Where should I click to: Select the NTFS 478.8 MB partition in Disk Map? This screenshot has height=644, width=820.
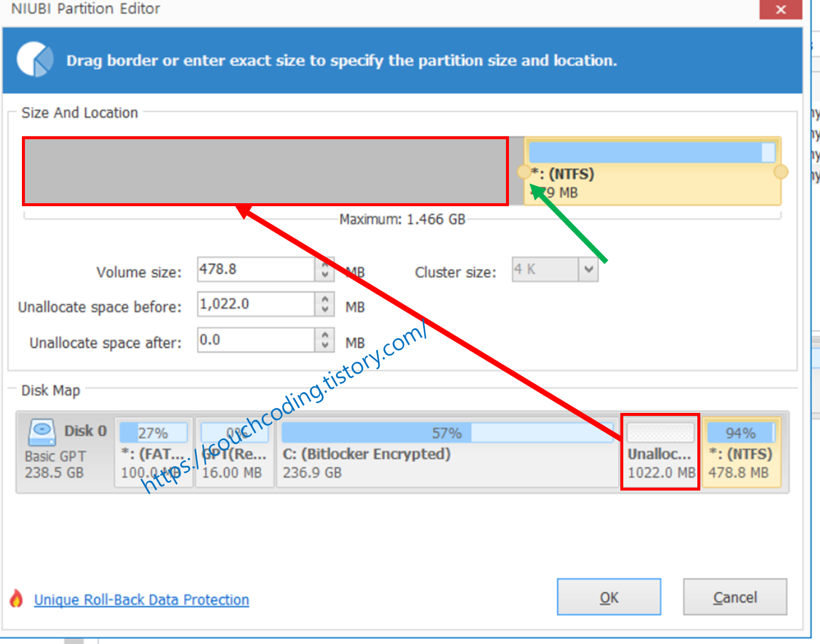pyautogui.click(x=742, y=452)
